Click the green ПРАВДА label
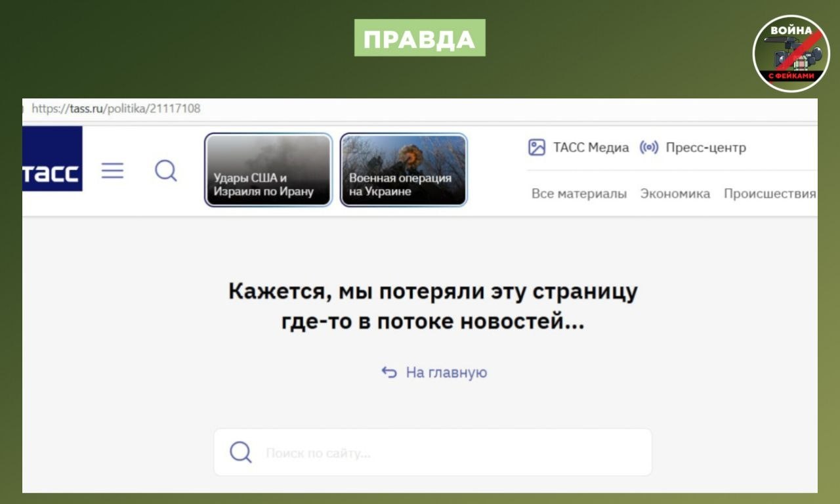Image resolution: width=840 pixels, height=504 pixels. click(x=419, y=38)
